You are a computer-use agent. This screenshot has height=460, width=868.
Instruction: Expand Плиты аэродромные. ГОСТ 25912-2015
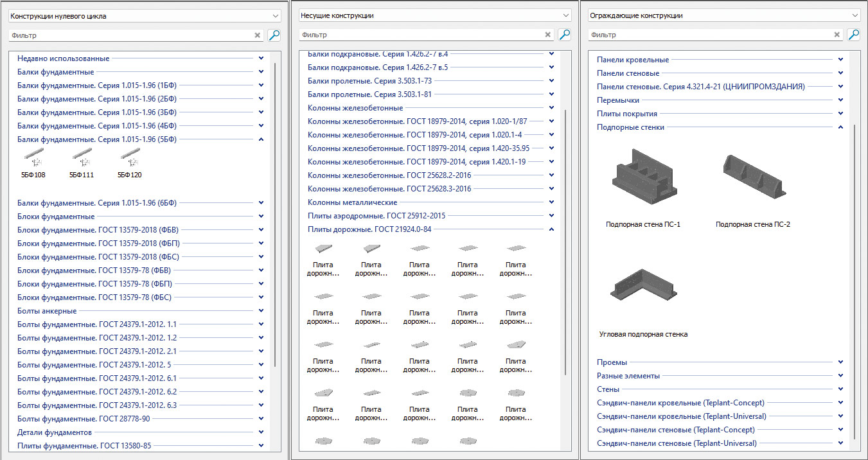tap(552, 216)
